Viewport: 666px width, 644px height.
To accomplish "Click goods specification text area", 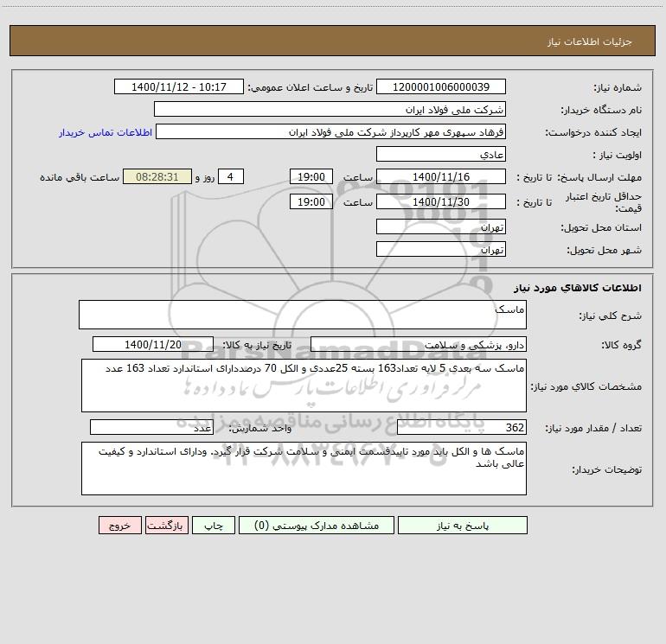I will coord(304,386).
